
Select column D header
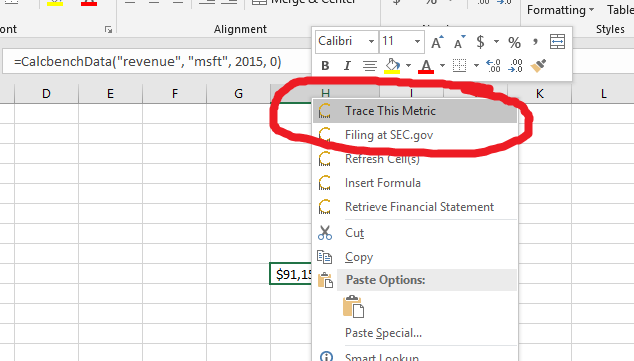click(46, 94)
